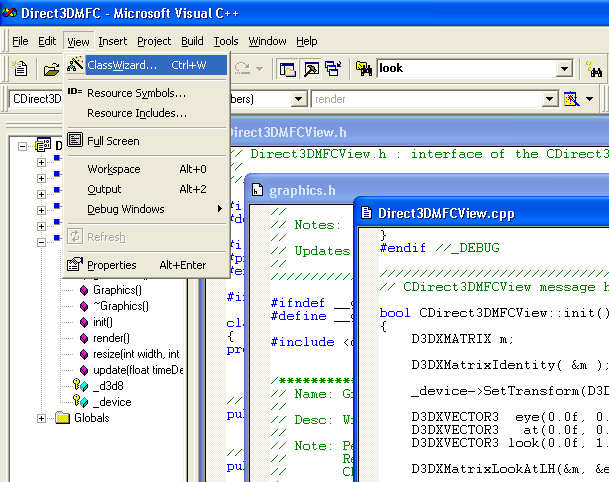Viewport: 609px width, 482px height.
Task: Collapse the expanded Graphics class node
Action: [42, 242]
